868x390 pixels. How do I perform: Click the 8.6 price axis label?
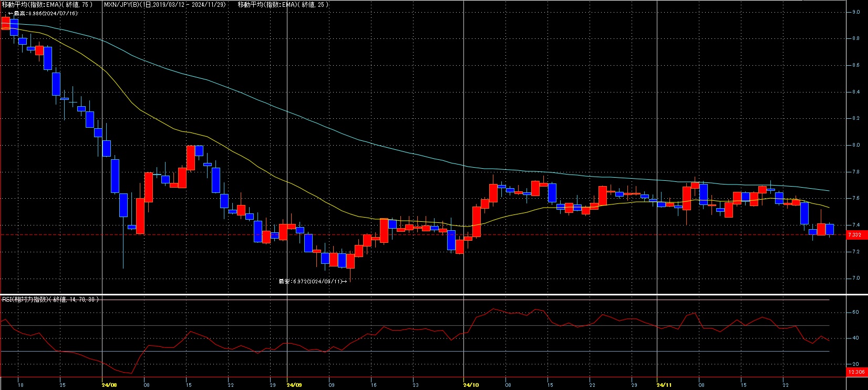856,65
